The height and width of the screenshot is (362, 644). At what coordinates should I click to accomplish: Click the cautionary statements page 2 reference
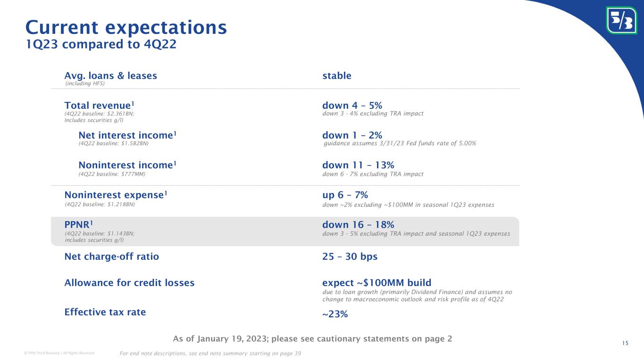[x=312, y=338]
